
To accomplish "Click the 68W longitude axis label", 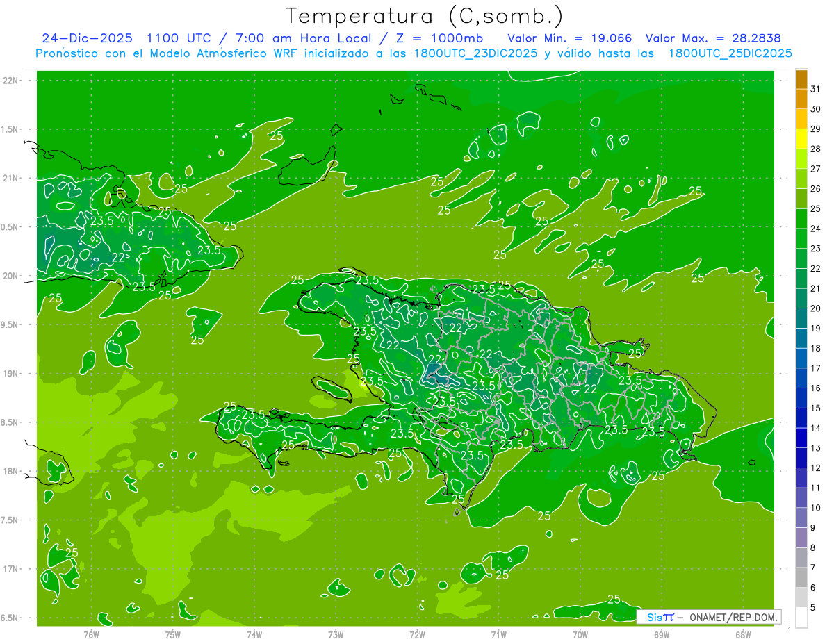I will (x=742, y=634).
